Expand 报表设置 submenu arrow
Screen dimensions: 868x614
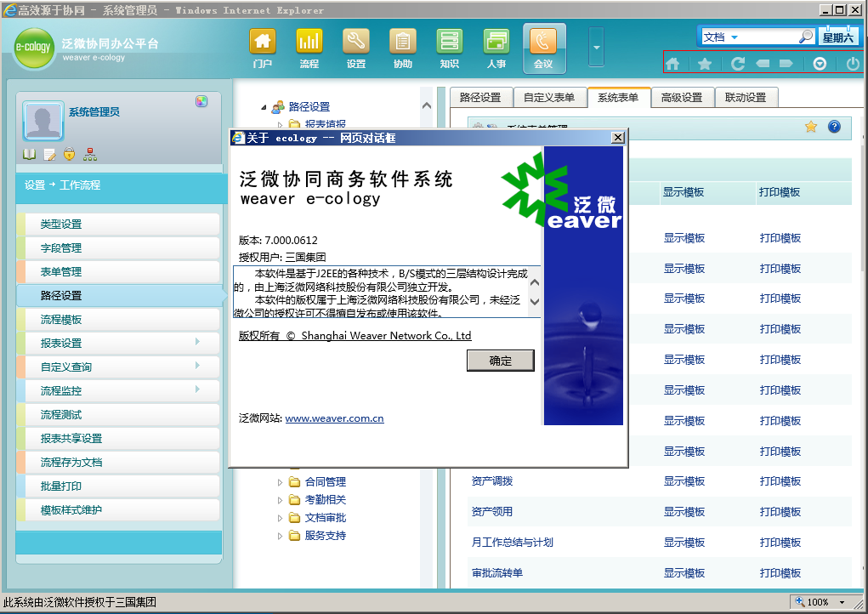tap(197, 342)
